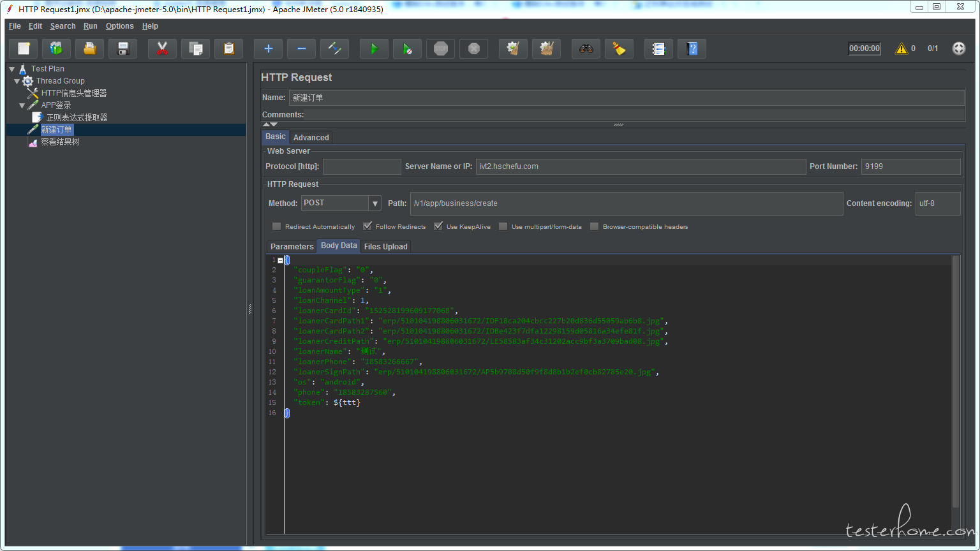Open the Function Helper dialog icon
The width and height of the screenshot is (980, 551).
click(658, 48)
